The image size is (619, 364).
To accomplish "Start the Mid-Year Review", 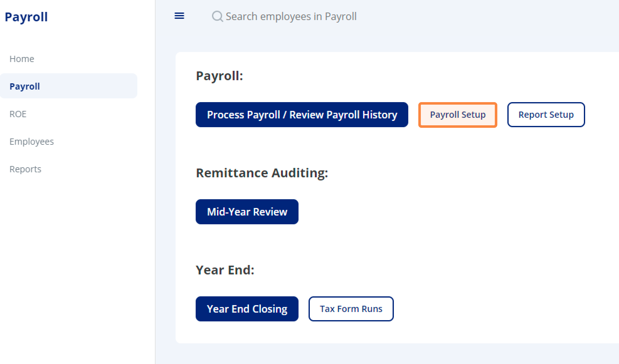I will point(247,212).
